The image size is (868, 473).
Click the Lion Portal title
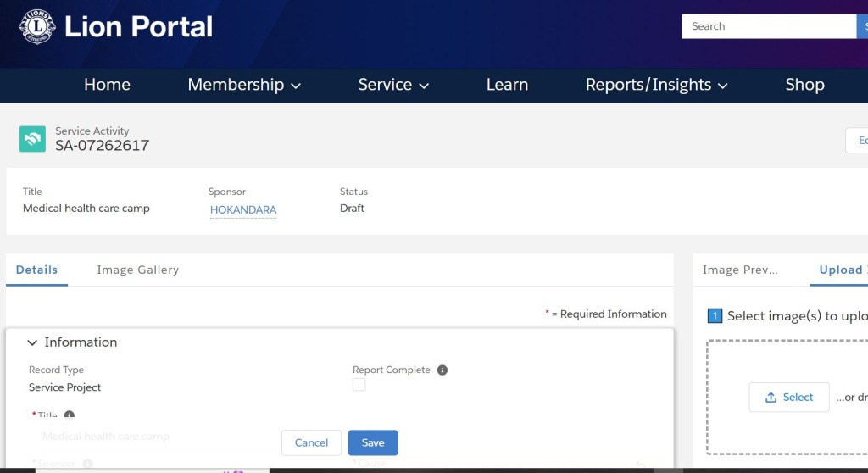(138, 26)
